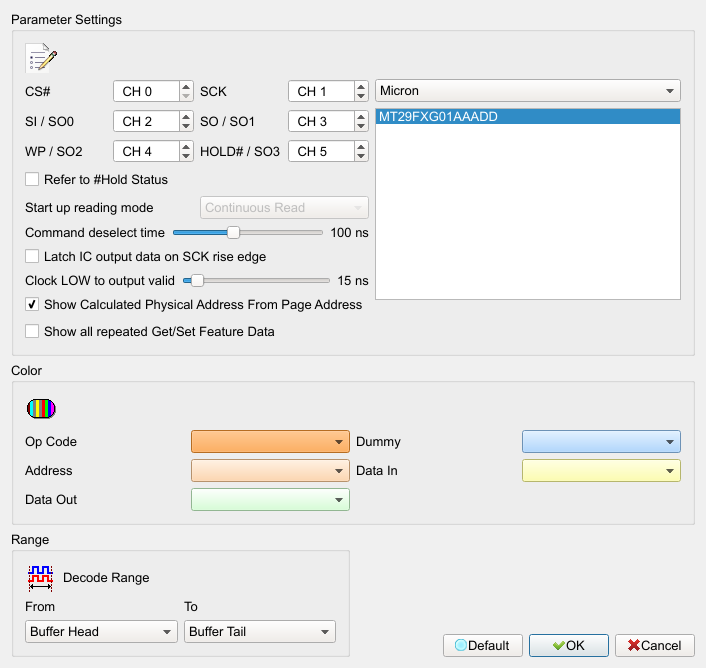706x668 pixels.
Task: Click the SO / SO1 CH 3 field
Action: point(321,122)
